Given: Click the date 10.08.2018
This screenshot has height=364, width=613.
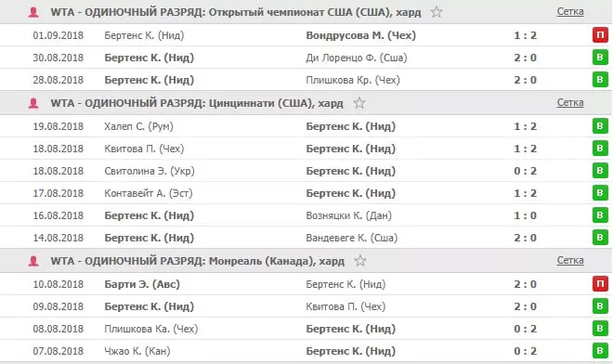Looking at the screenshot, I should pyautogui.click(x=59, y=285).
